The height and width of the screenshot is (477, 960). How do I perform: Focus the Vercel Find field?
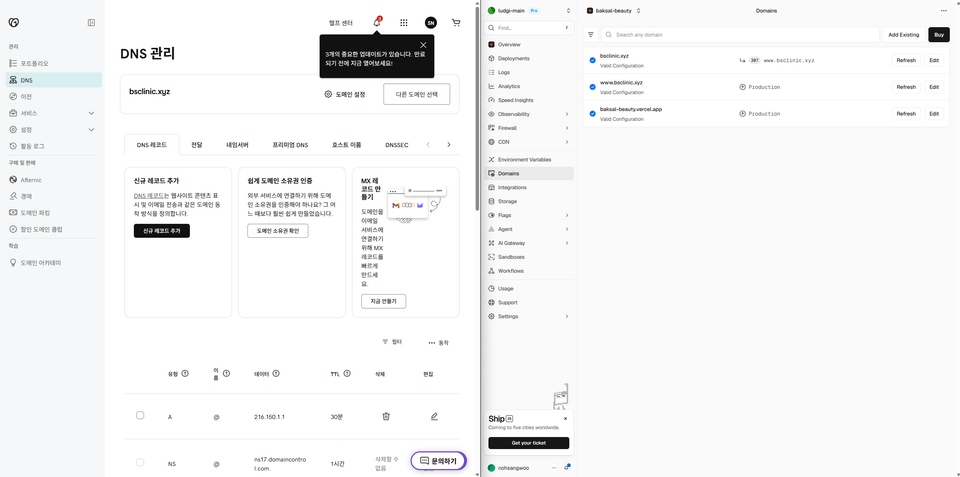pyautogui.click(x=529, y=28)
